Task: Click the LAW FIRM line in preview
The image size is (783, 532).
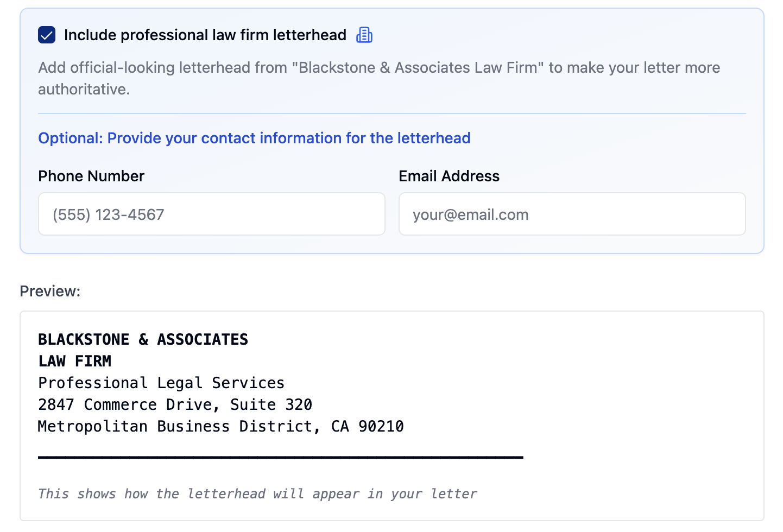Action: coord(75,361)
